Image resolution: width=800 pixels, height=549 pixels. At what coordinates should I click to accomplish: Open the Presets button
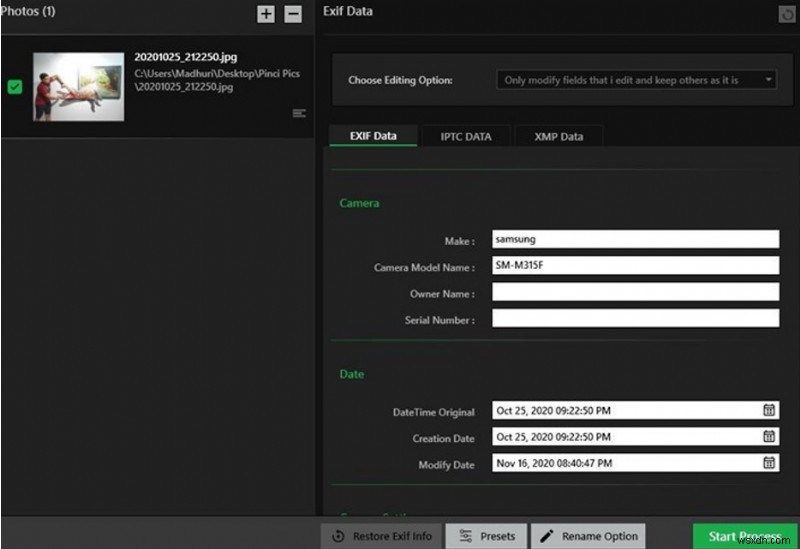(x=486, y=536)
